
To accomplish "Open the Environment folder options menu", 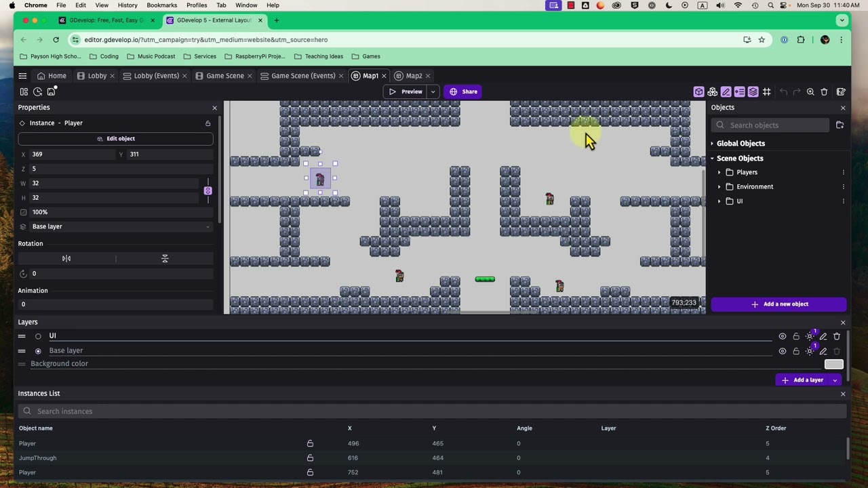I will click(x=844, y=187).
